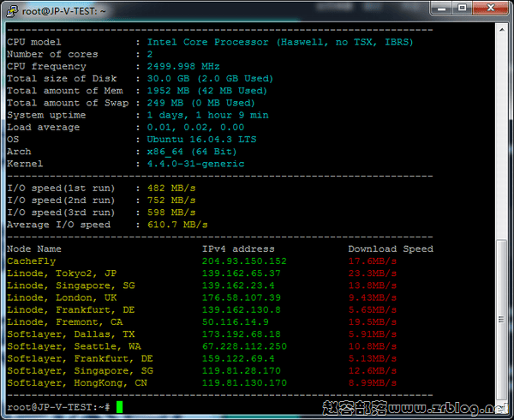Viewport: 514px width, 420px height.
Task: Click the IP address '139.162.130.8'
Action: pos(242,309)
